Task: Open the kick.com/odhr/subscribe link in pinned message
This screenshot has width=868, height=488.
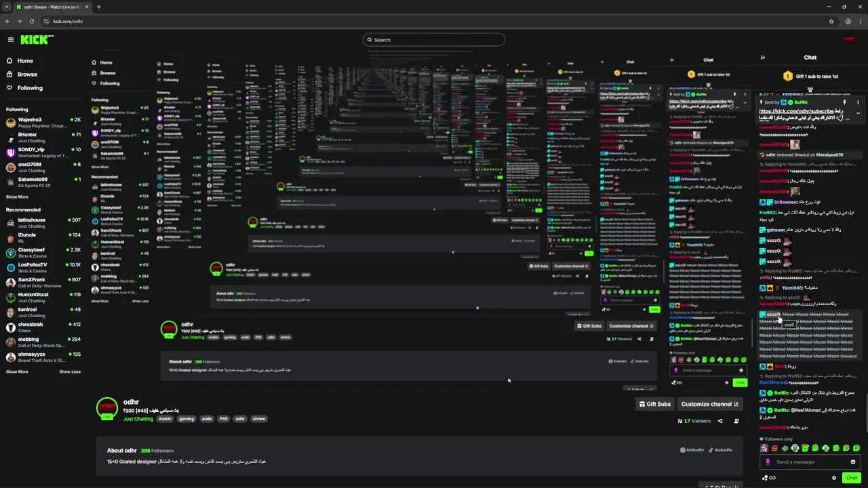Action: pyautogui.click(x=796, y=111)
